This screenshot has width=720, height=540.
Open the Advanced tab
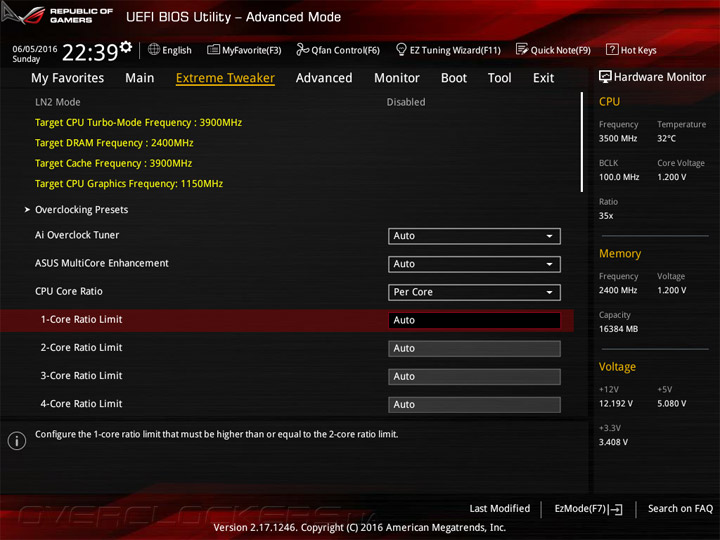(324, 78)
